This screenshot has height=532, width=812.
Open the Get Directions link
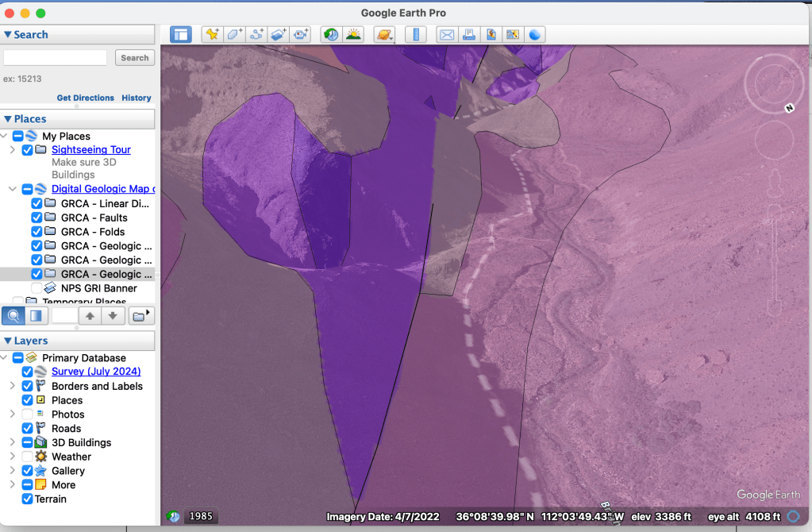click(85, 98)
